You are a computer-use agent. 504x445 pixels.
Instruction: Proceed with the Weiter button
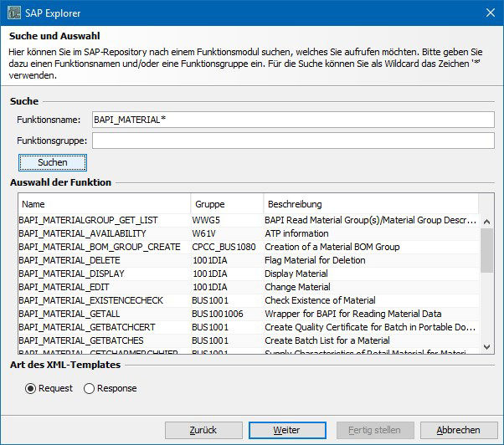[x=287, y=430]
